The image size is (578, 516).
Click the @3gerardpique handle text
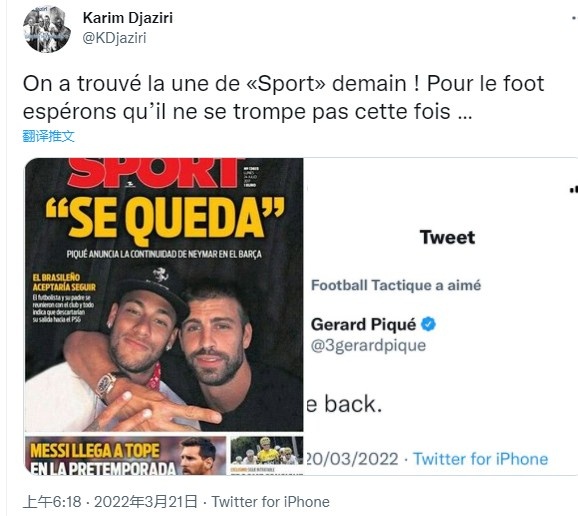pyautogui.click(x=368, y=346)
